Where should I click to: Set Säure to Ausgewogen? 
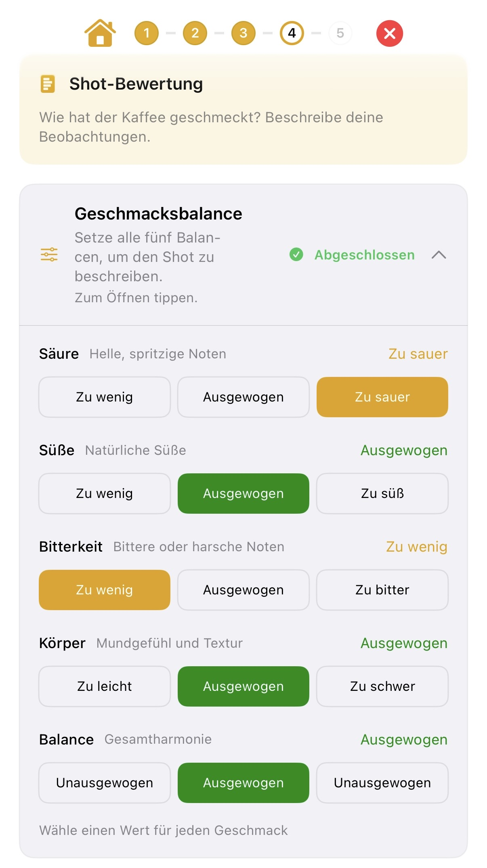(x=243, y=397)
